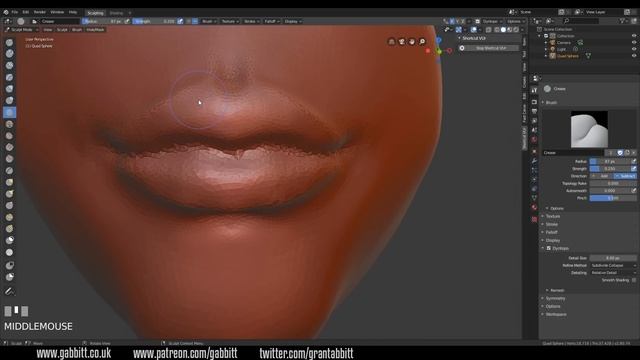
Task: Open the Hide/Mask viewport menu
Action: [x=95, y=30]
